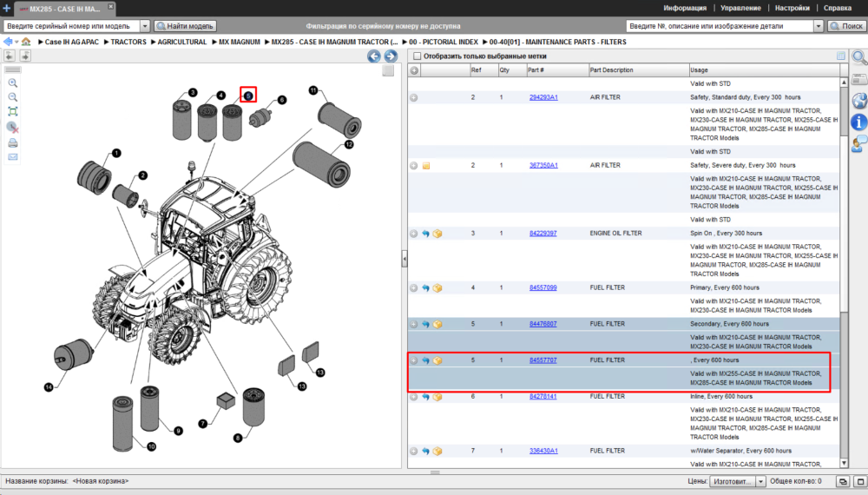This screenshot has width=868, height=495.
Task: Expand the plus on row 294293A1
Action: (x=413, y=97)
